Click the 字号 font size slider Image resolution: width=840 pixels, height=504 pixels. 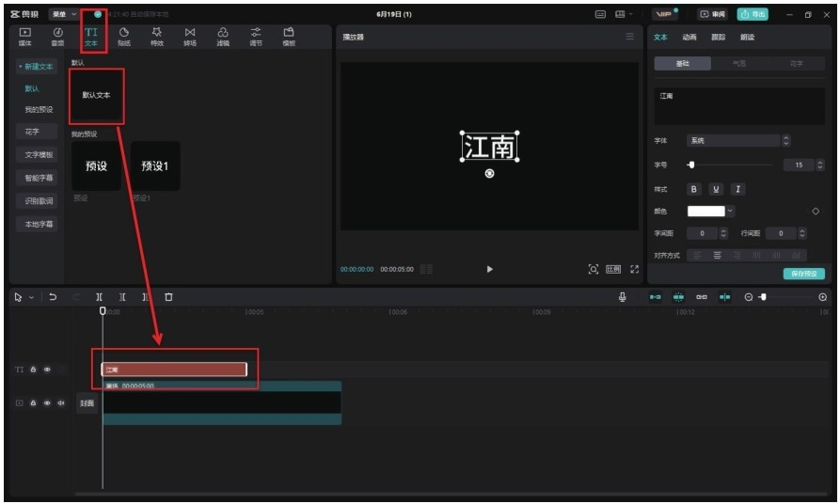tap(729, 165)
